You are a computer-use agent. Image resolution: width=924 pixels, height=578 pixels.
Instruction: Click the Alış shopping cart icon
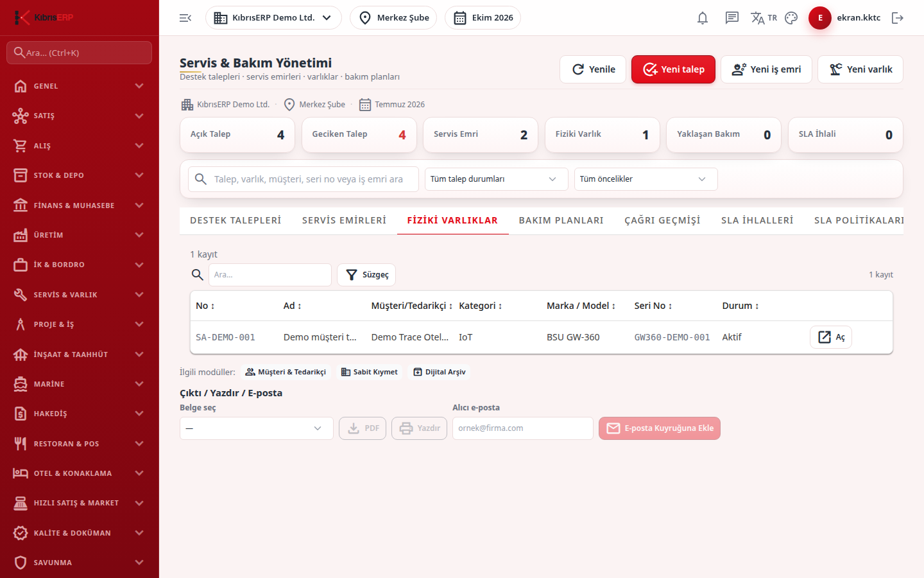(x=21, y=146)
